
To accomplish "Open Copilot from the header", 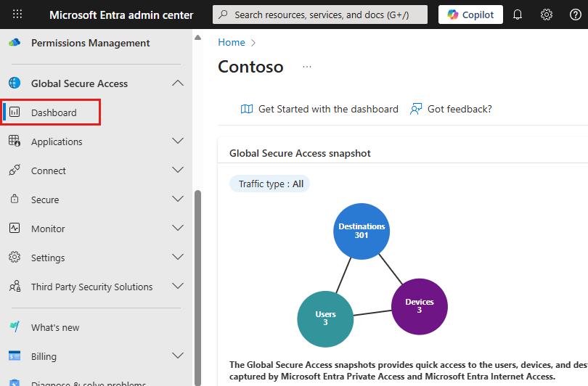I will (470, 15).
